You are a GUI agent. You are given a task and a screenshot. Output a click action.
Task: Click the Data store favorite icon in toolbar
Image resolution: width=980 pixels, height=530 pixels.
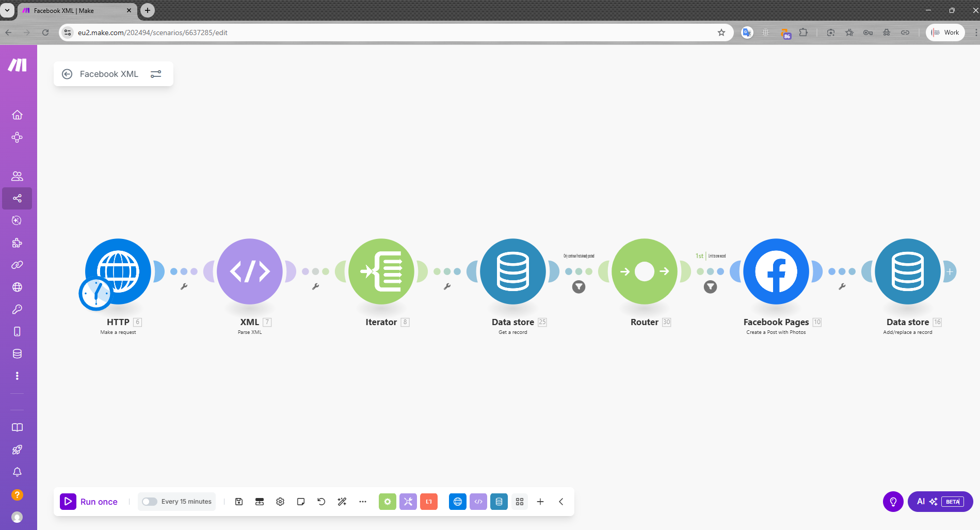(499, 502)
